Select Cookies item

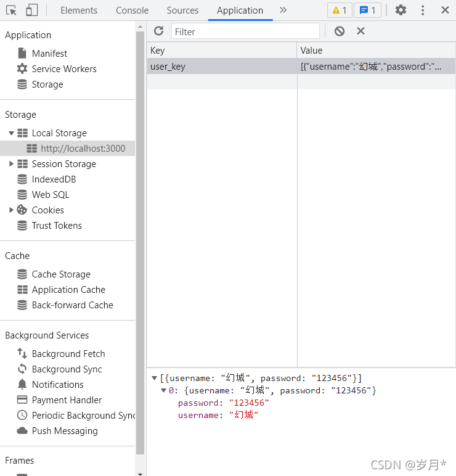pyautogui.click(x=48, y=210)
